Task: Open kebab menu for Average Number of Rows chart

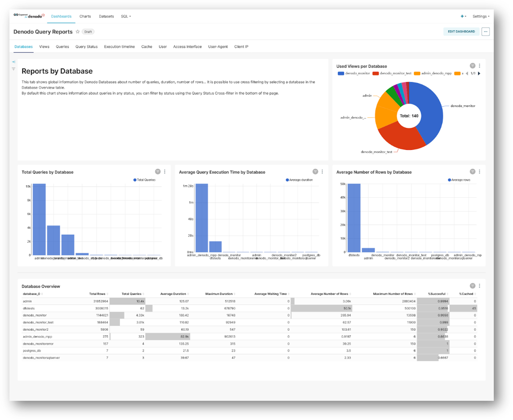Action: click(x=479, y=172)
